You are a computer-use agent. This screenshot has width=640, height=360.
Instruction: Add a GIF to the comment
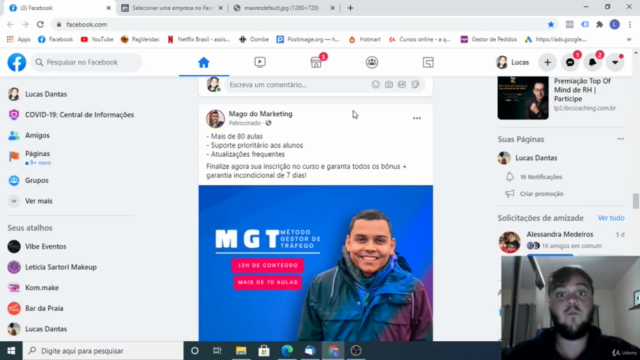[402, 84]
